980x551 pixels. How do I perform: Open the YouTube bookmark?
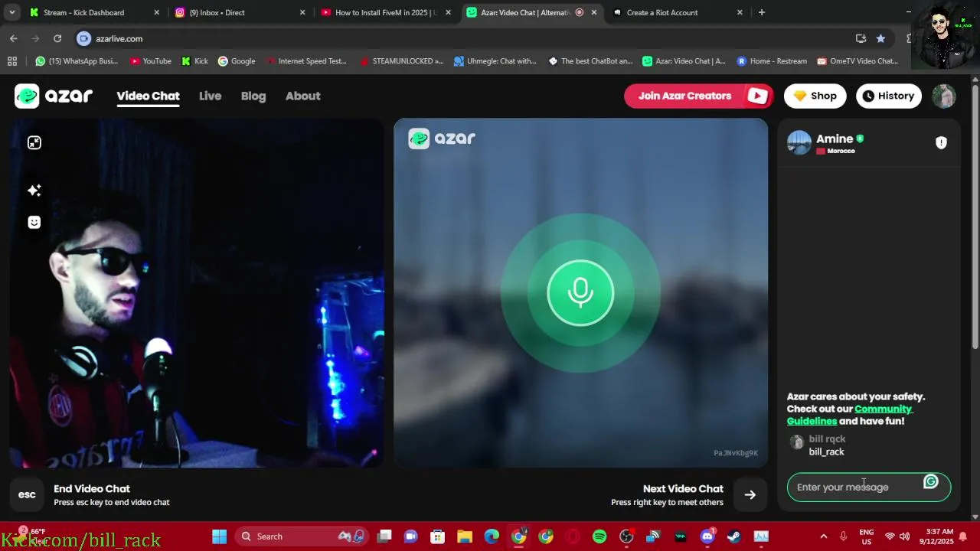pos(151,61)
